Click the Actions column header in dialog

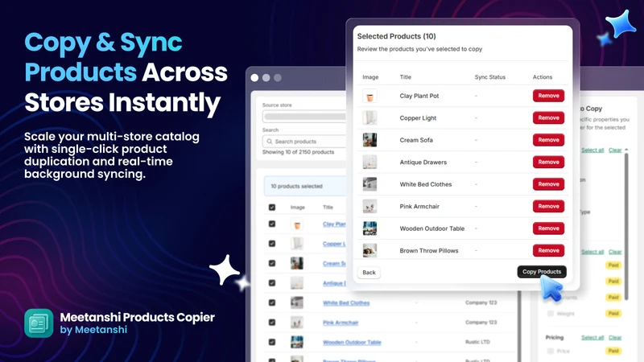click(543, 76)
